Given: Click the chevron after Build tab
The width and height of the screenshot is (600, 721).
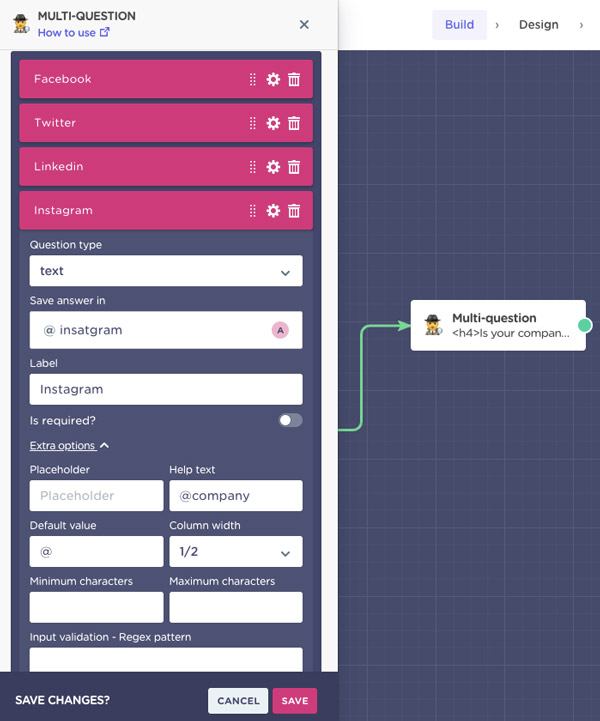Looking at the screenshot, I should 497,25.
